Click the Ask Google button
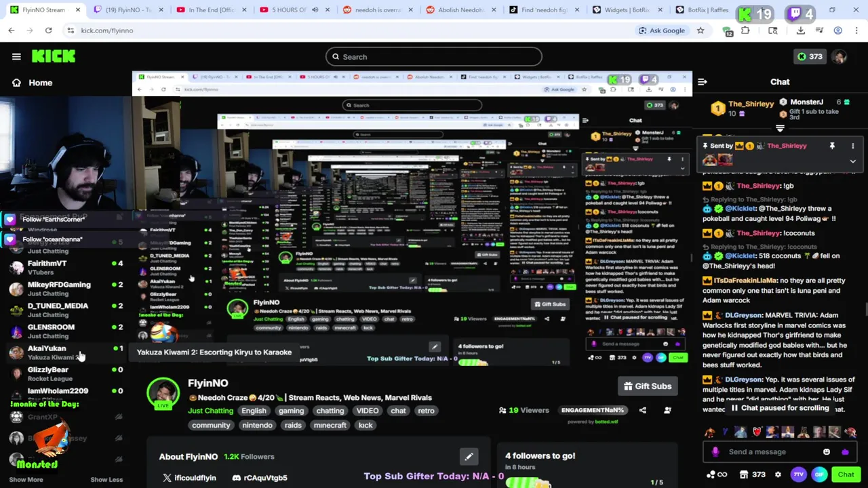Image resolution: width=868 pixels, height=488 pixels. coord(662,30)
